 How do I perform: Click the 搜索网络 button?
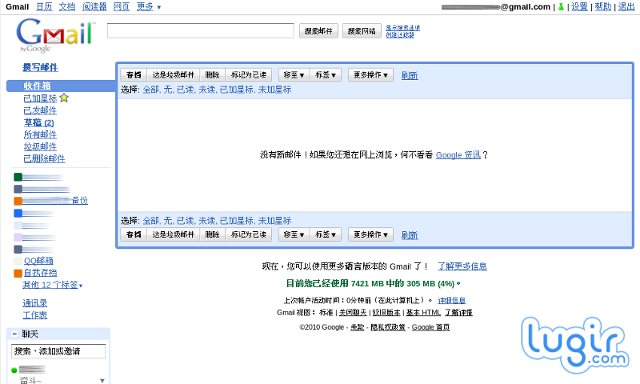362,31
